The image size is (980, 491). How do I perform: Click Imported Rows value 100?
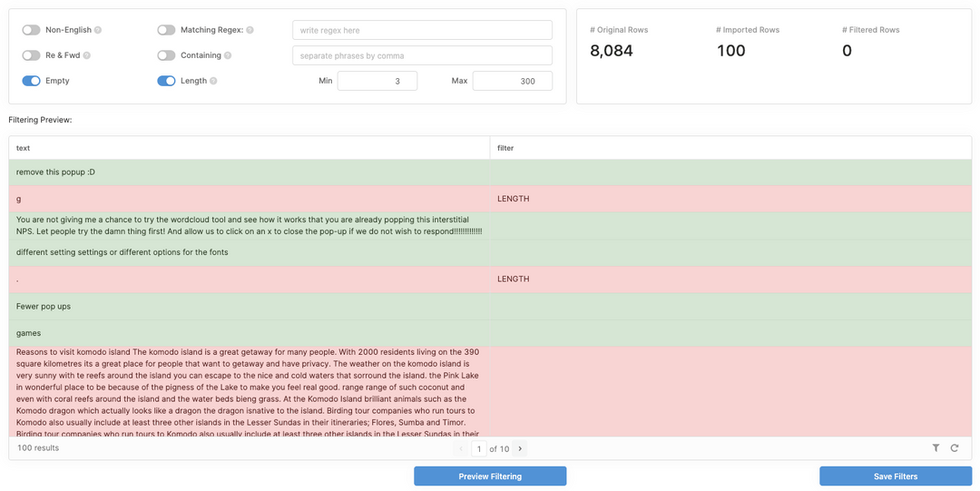(730, 51)
